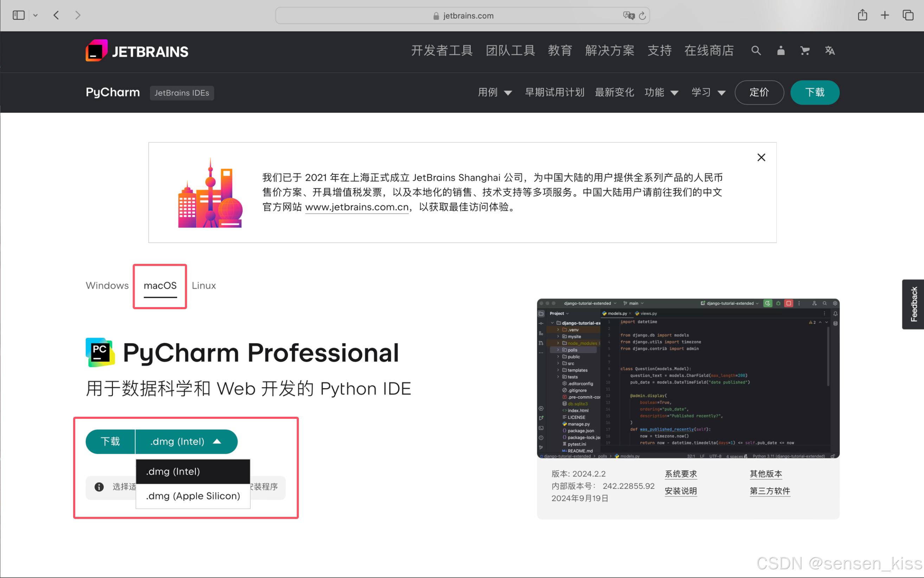Viewport: 924px width, 578px height.
Task: Click the JetBrains IDEs badge
Action: coord(182,93)
